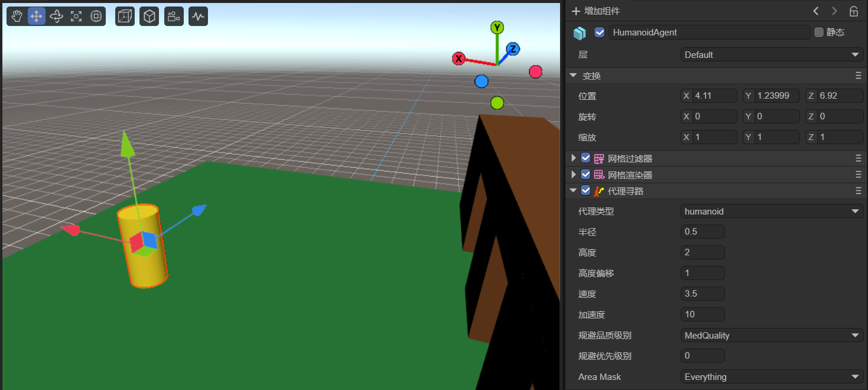
Task: Select the hand pan tool
Action: [x=17, y=17]
